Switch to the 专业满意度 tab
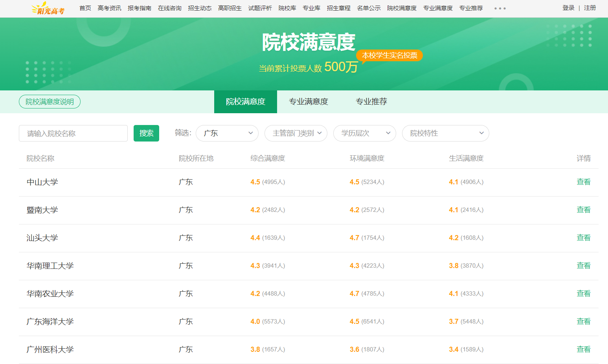This screenshot has width=608, height=364. (x=309, y=102)
